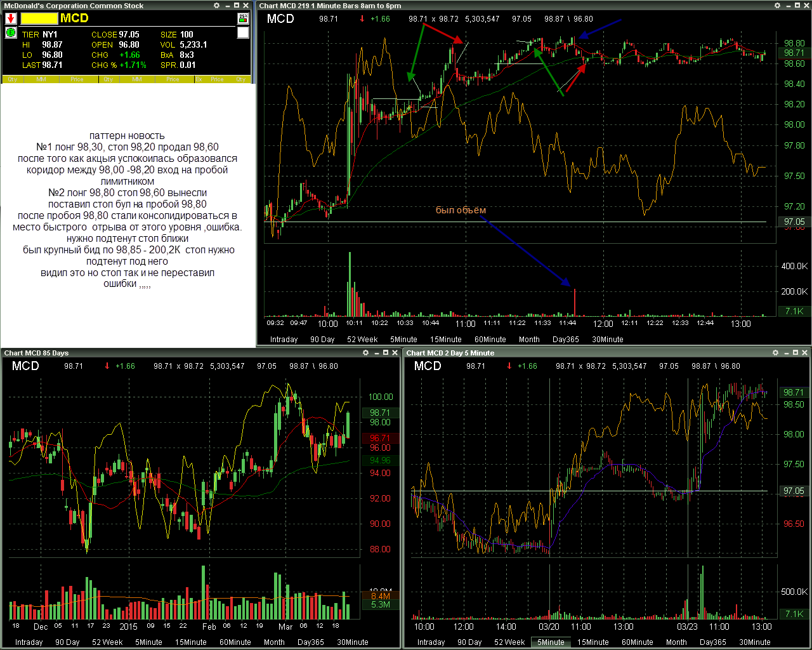Viewport: 812px width, 650px height.
Task: Select 30Minute tab in MCD 85 Days chart
Action: point(353,642)
